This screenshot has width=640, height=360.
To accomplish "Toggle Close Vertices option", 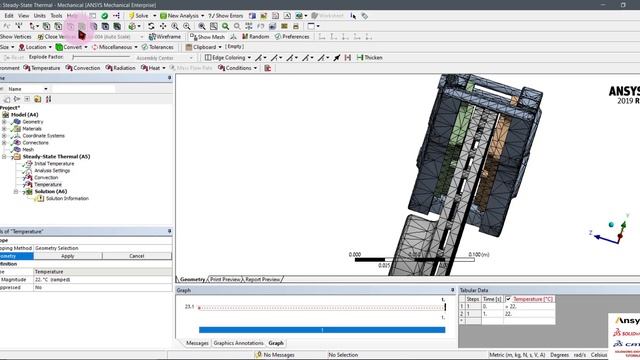I will point(57,36).
